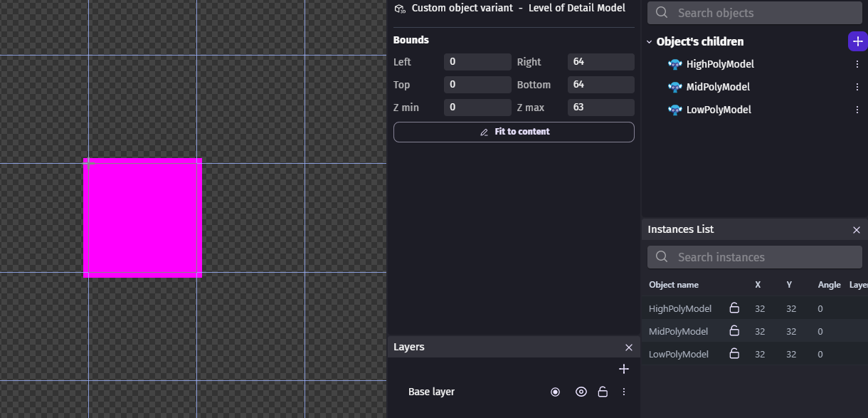Click the HighPolyModel 3D model icon
Screen dimensions: 868x418
(x=674, y=64)
